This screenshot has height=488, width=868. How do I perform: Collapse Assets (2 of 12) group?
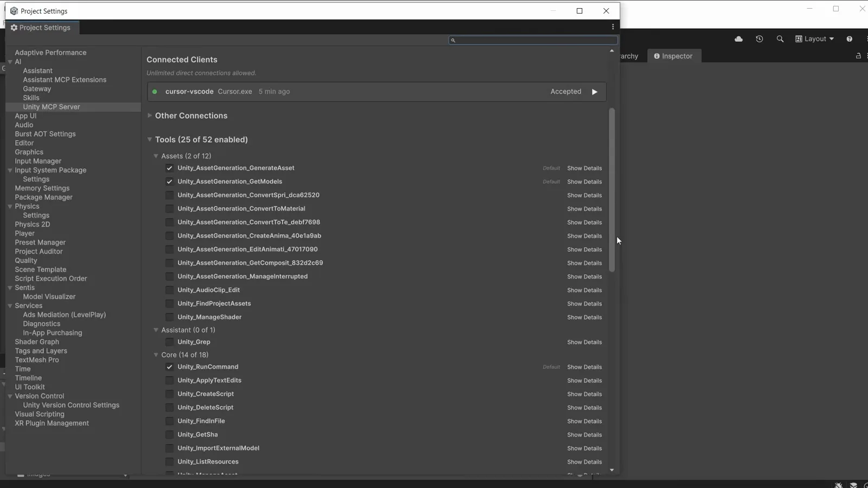(156, 156)
